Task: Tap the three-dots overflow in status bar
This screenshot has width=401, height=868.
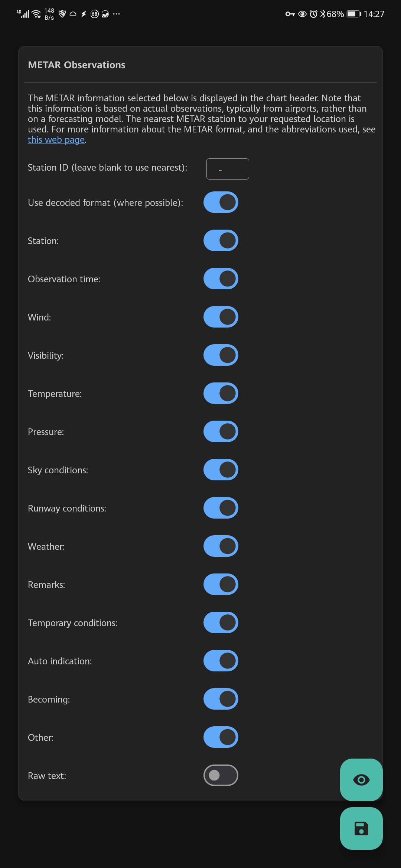Action: click(117, 14)
